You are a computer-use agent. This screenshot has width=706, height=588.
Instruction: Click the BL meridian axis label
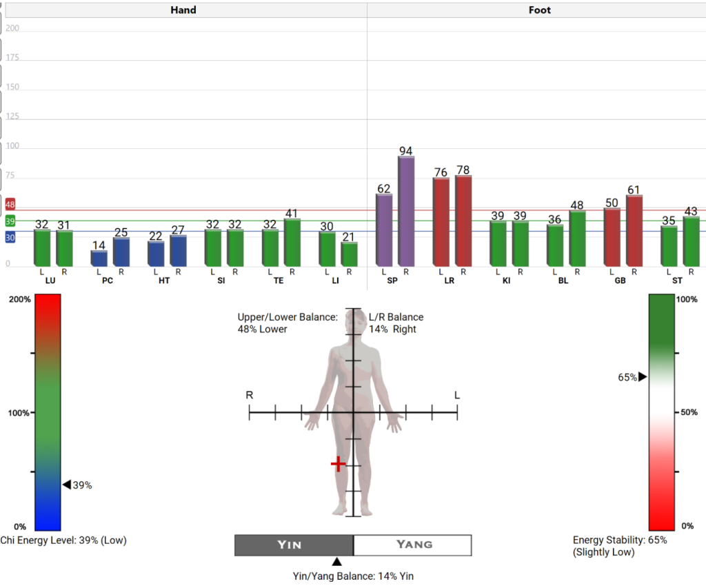tap(563, 281)
